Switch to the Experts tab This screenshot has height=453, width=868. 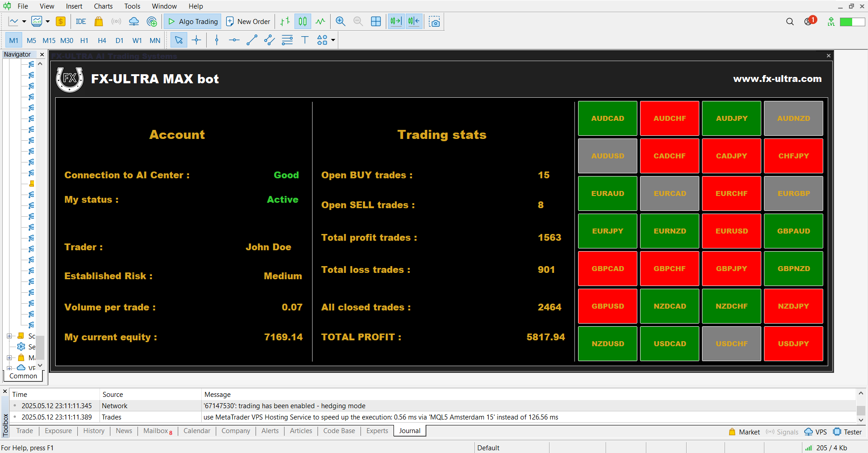point(377,431)
